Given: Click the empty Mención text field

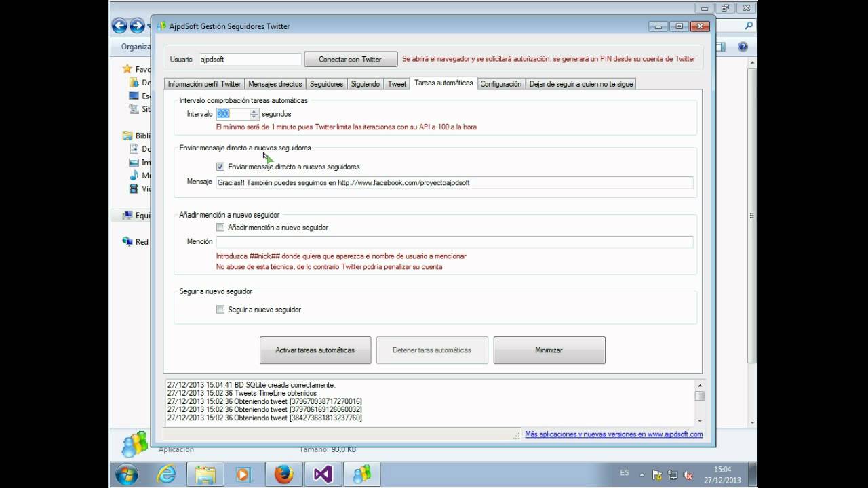Looking at the screenshot, I should [x=454, y=242].
